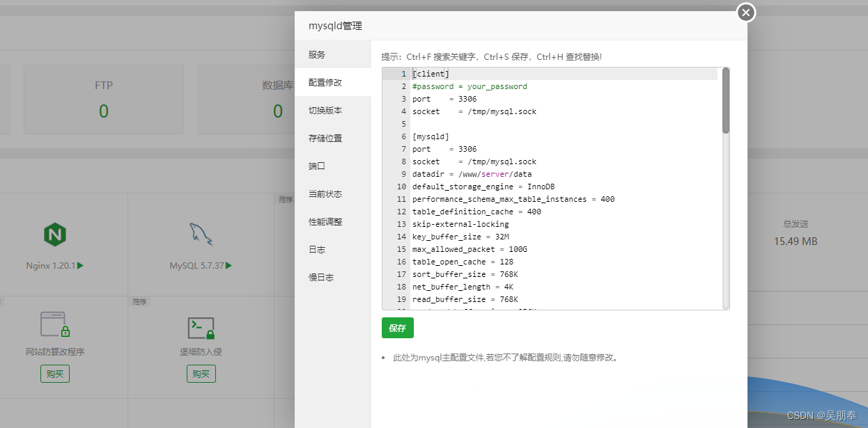
Task: Click the performance_schema_max_table_instances line
Action: (x=513, y=199)
